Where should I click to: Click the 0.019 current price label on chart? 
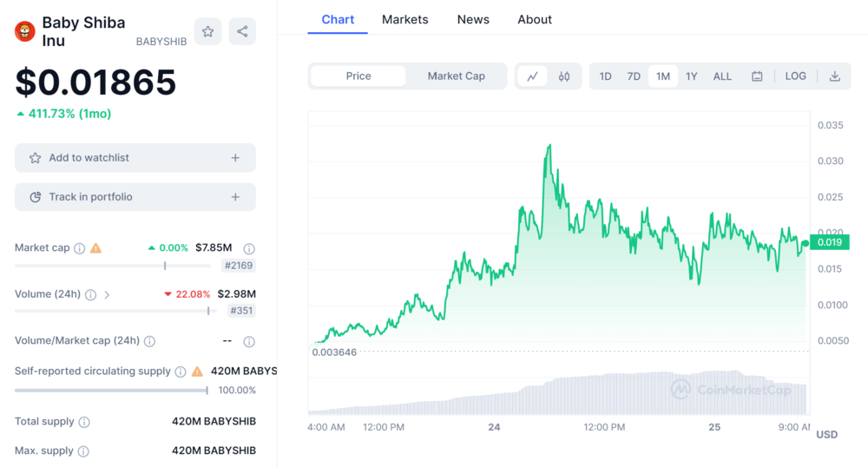point(829,242)
